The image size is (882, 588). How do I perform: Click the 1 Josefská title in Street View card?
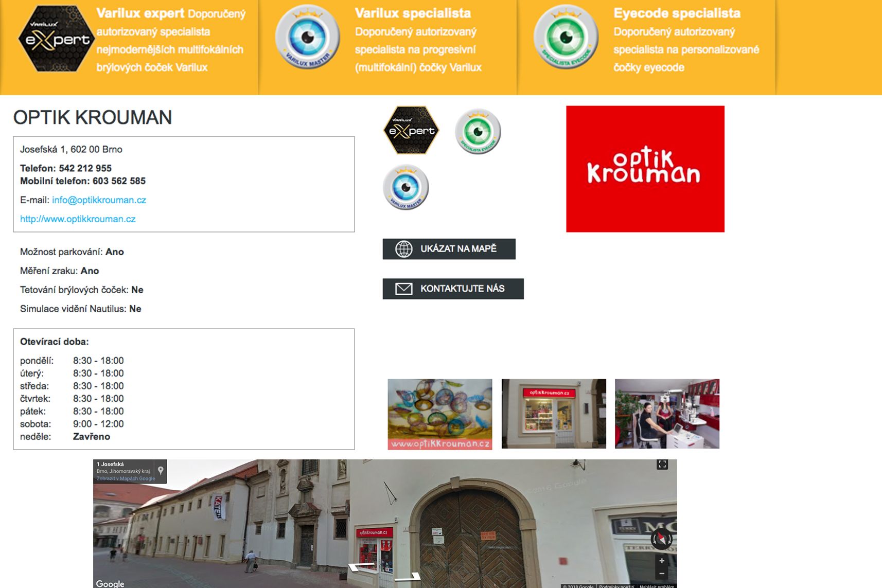click(110, 464)
